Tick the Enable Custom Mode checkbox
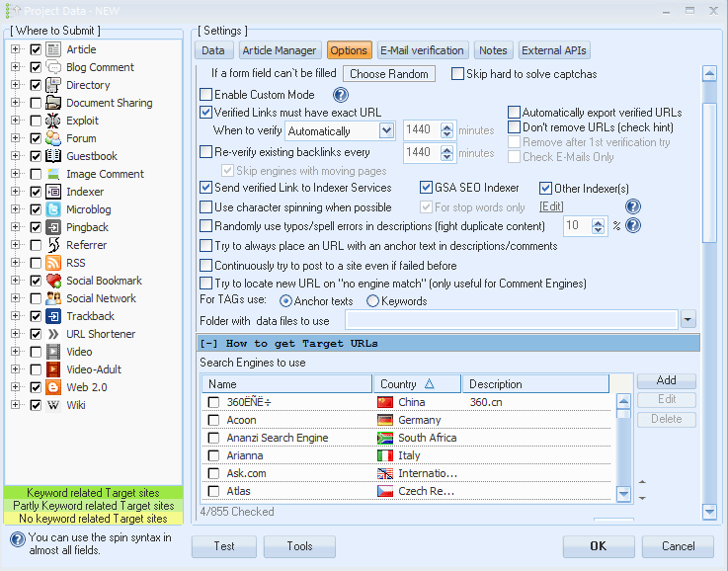728x571 pixels. pyautogui.click(x=205, y=94)
